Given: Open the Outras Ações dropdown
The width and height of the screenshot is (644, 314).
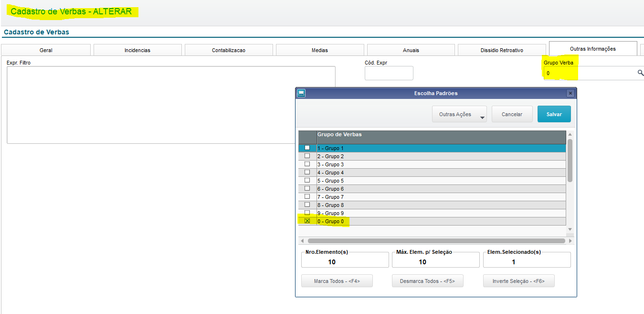Looking at the screenshot, I should pyautogui.click(x=459, y=114).
